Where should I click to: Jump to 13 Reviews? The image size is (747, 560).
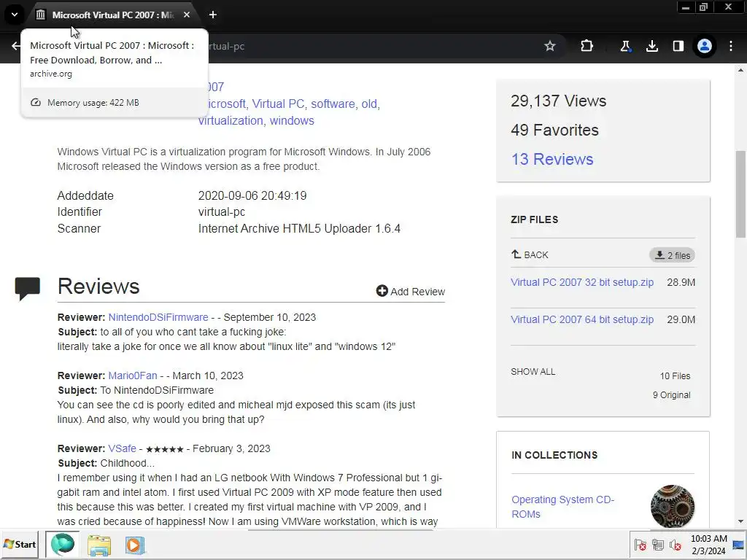552,159
